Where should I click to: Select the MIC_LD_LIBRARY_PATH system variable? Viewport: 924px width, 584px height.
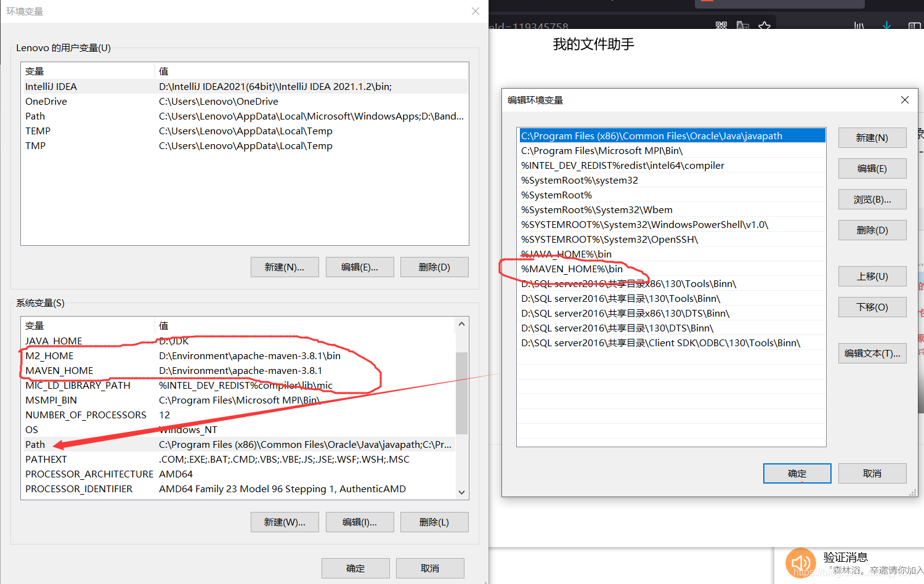[238, 385]
